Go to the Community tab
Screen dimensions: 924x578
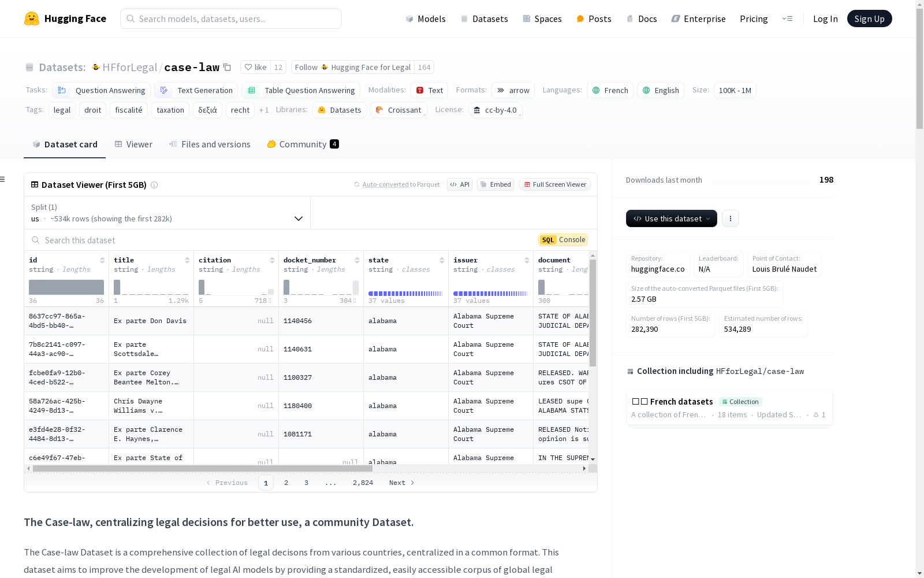pyautogui.click(x=303, y=144)
